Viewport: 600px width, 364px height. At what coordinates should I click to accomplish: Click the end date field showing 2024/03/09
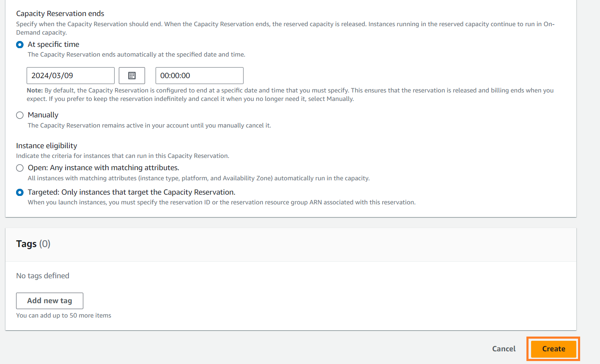pos(70,76)
